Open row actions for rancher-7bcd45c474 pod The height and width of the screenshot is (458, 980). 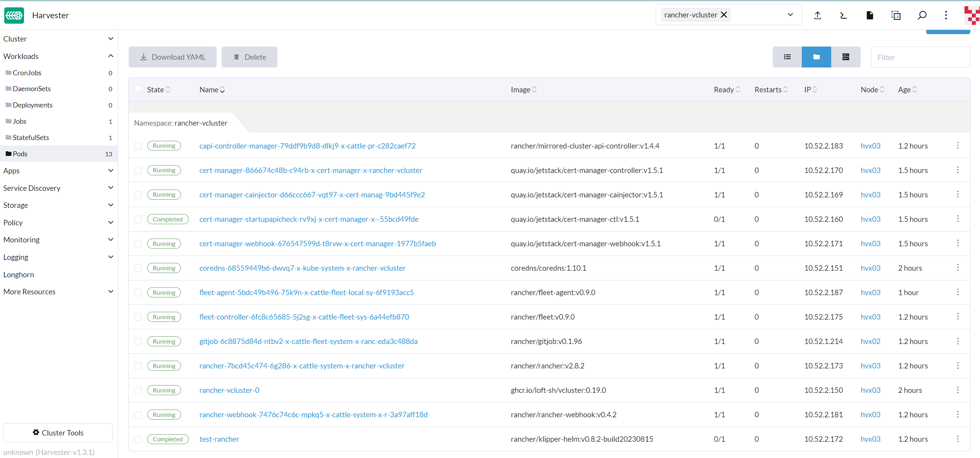pyautogui.click(x=958, y=365)
